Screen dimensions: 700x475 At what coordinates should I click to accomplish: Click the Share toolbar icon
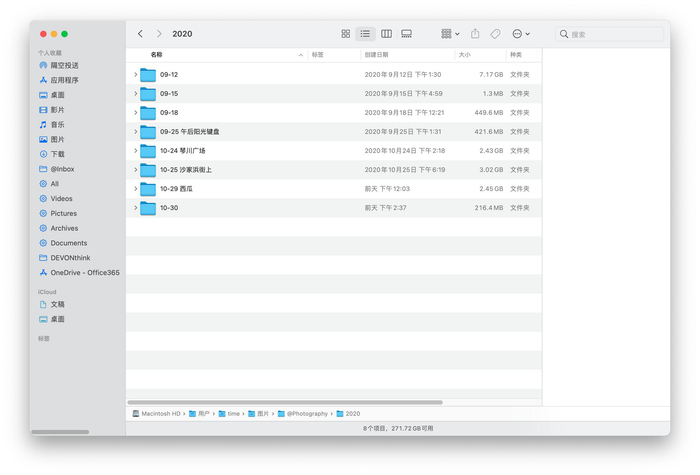pyautogui.click(x=475, y=34)
